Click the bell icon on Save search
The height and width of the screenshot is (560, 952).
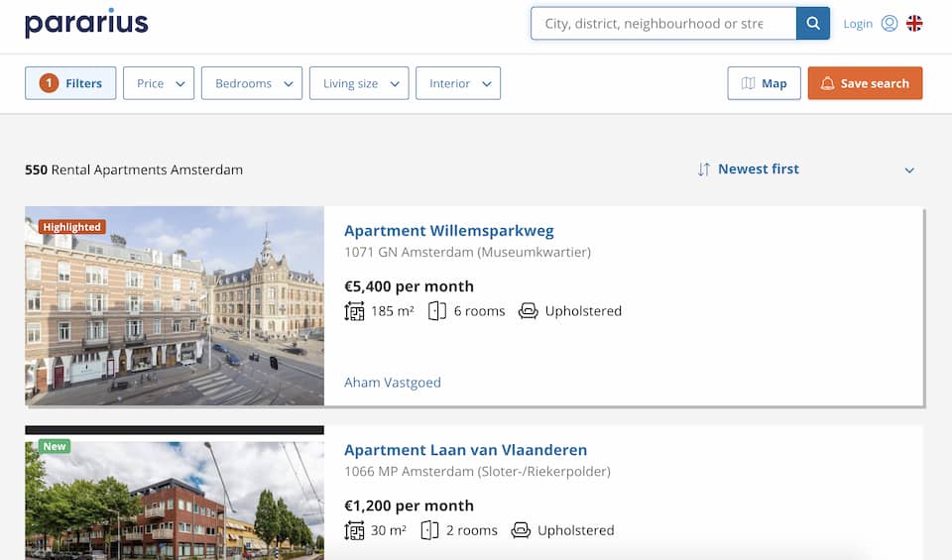click(x=828, y=83)
